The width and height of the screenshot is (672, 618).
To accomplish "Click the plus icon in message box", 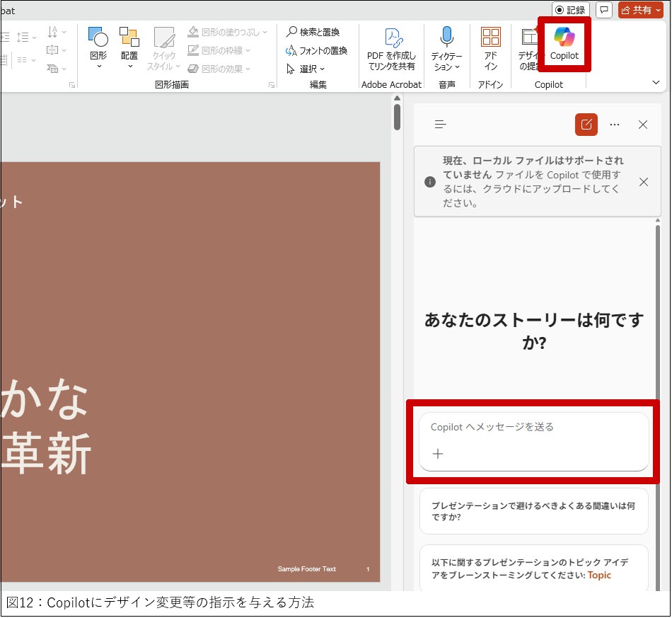I will pos(438,454).
